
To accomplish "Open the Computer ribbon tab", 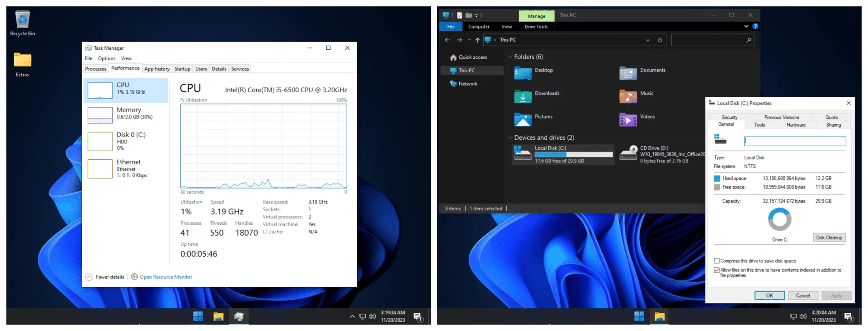I will point(479,27).
